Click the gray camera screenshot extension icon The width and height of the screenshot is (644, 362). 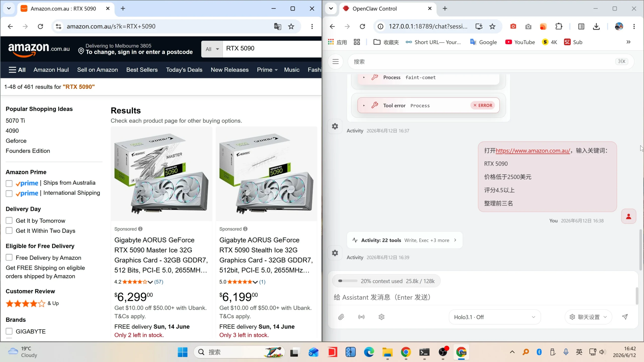pos(528,26)
